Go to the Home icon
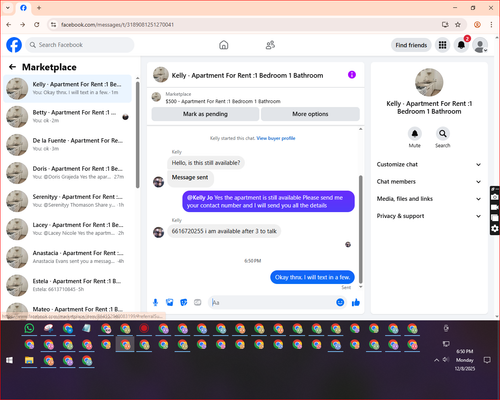500x400 pixels. point(224,45)
